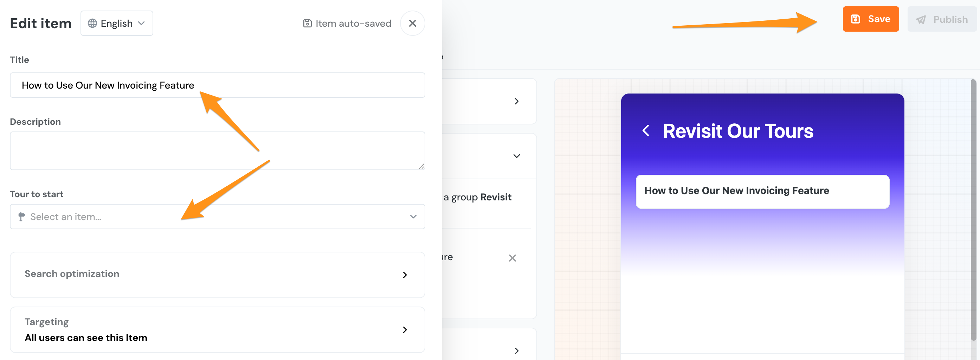The image size is (980, 360).
Task: Click the empty Description text area
Action: pyautogui.click(x=217, y=151)
